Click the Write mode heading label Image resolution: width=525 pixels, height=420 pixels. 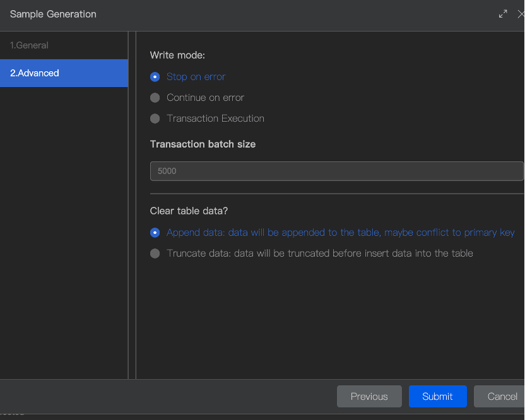177,55
